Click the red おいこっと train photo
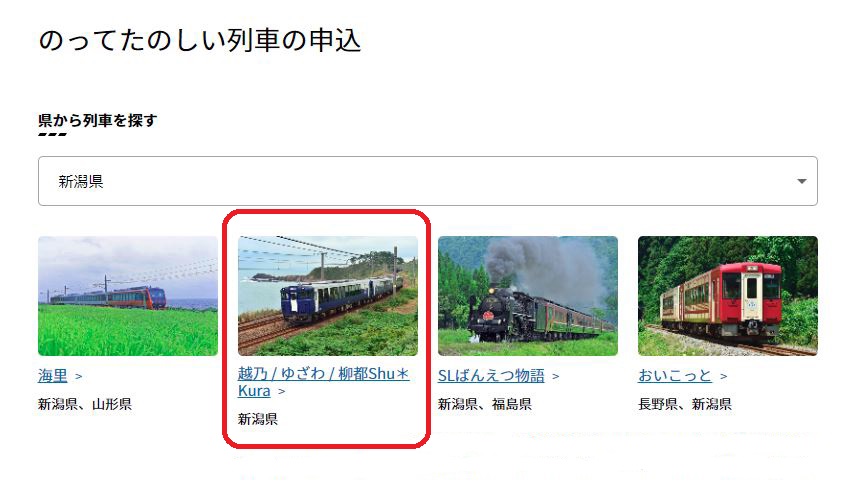The image size is (861, 490). pyautogui.click(x=728, y=296)
